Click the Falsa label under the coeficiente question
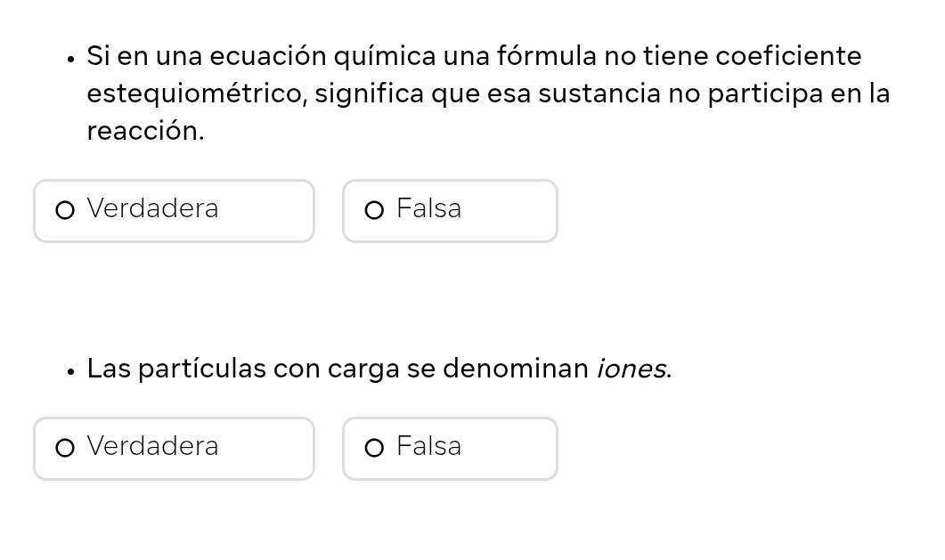The width and height of the screenshot is (945, 560). pyautogui.click(x=428, y=208)
